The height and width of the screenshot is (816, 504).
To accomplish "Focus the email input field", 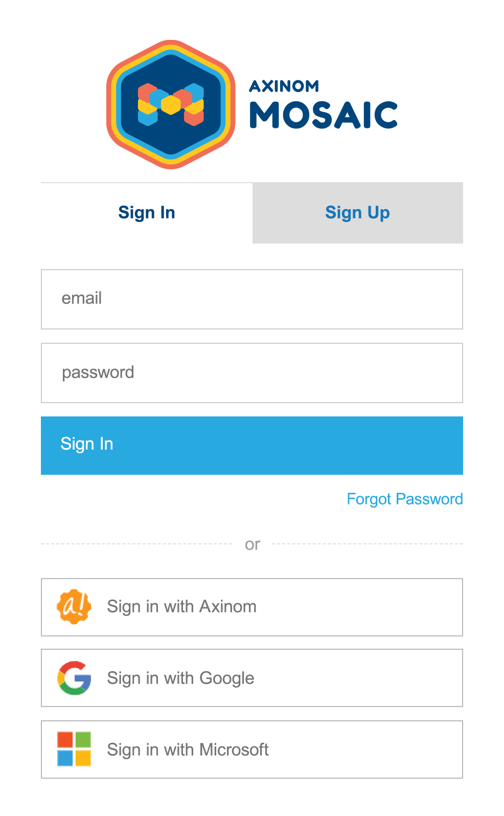I will click(252, 299).
